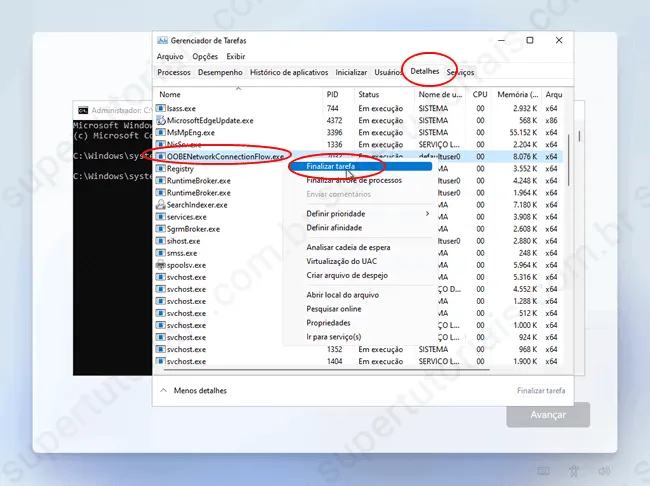Switch to the Histórico de aplicativos tab
The height and width of the screenshot is (486, 650).
pyautogui.click(x=289, y=72)
